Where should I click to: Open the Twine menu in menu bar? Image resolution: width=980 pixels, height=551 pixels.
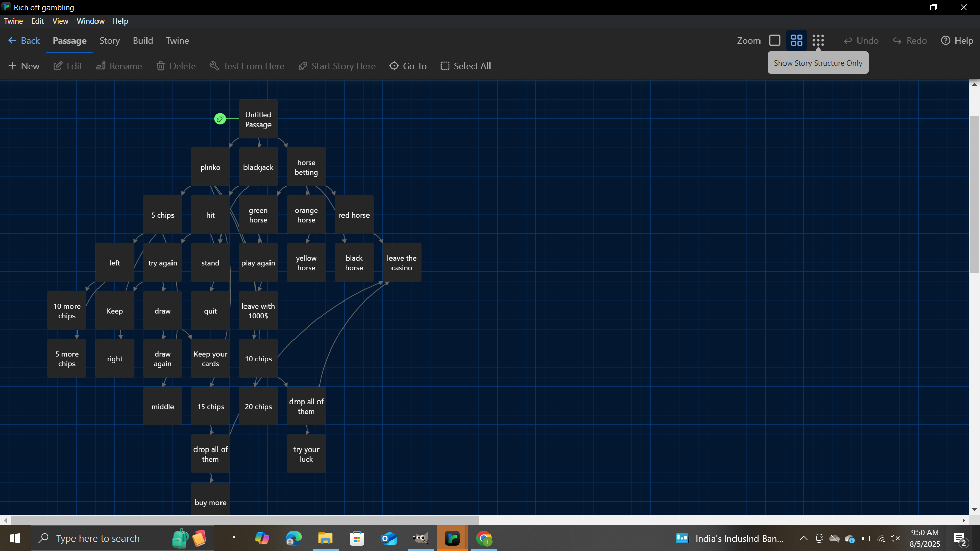coord(13,21)
